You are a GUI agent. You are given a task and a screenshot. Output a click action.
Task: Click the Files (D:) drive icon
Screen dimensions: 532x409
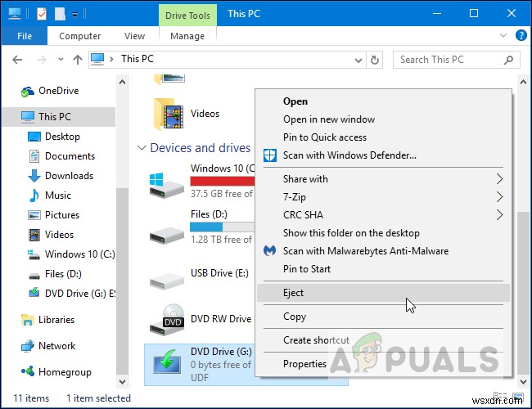[167, 236]
